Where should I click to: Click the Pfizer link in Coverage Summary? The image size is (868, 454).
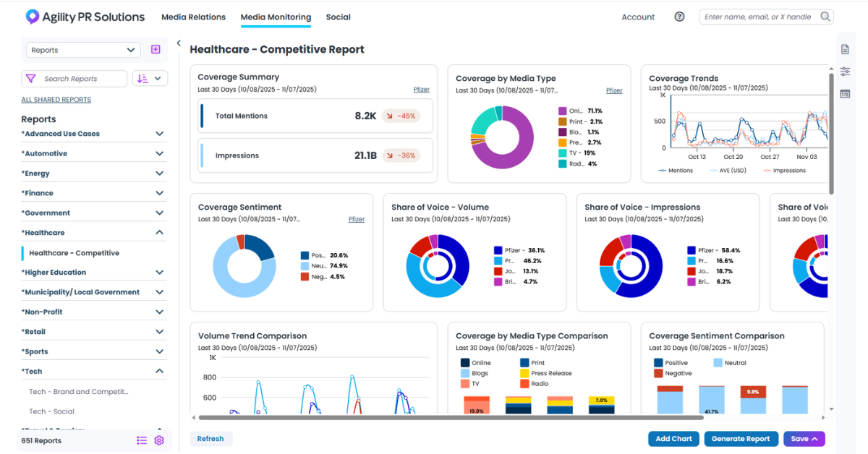pyautogui.click(x=421, y=90)
